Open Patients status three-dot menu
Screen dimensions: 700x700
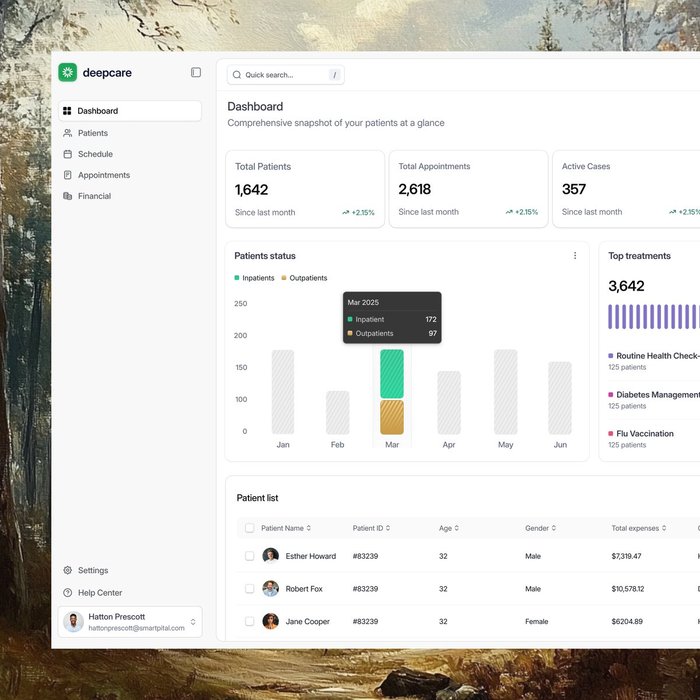point(575,255)
